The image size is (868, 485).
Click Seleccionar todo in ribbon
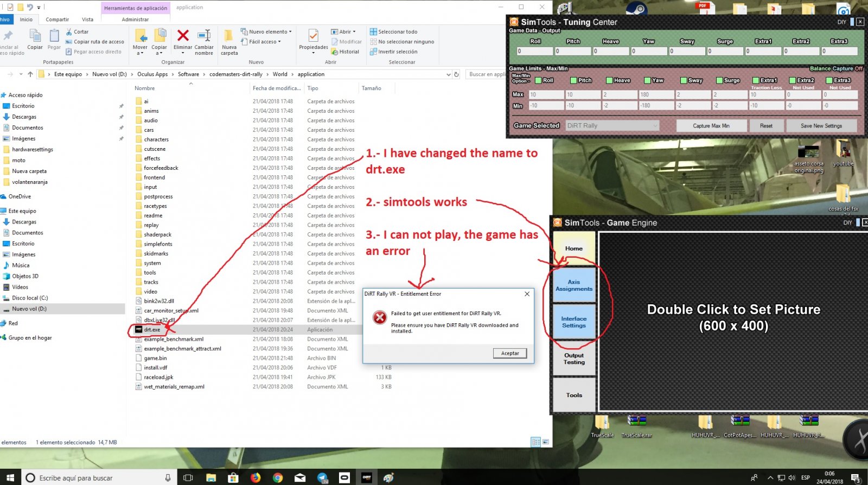tap(393, 32)
